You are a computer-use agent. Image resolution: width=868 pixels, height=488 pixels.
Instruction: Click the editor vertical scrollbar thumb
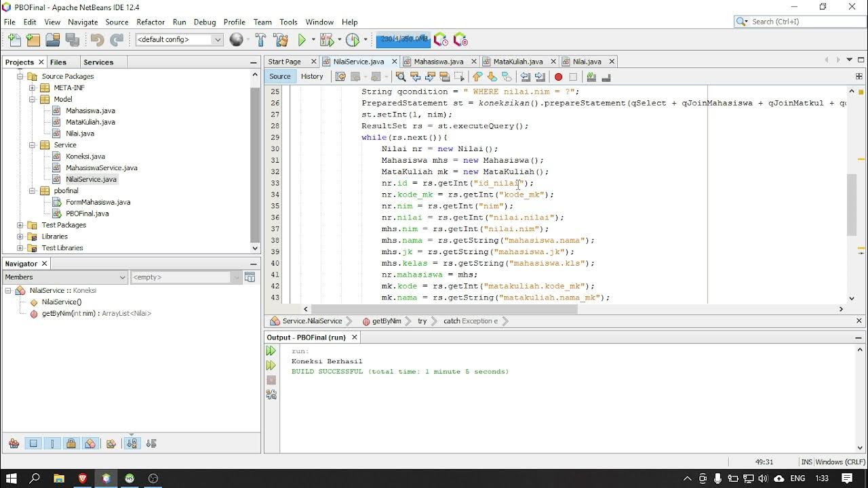pos(852,204)
